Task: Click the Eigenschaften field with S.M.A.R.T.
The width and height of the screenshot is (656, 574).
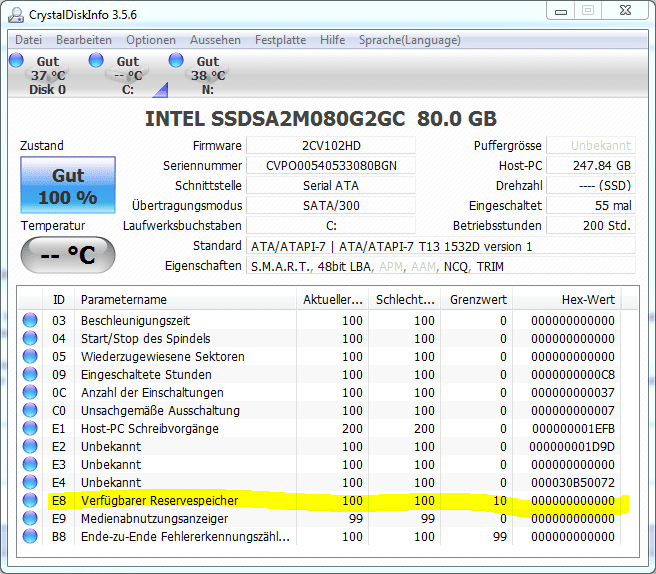Action: pos(441,266)
